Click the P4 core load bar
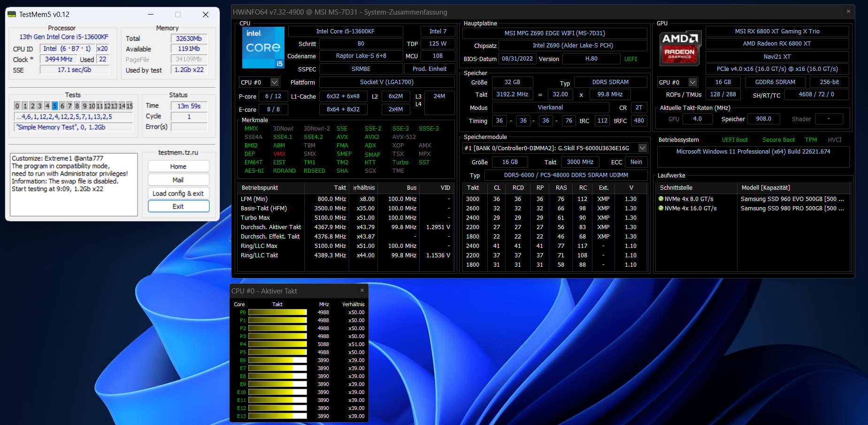The image size is (868, 425). [277, 344]
